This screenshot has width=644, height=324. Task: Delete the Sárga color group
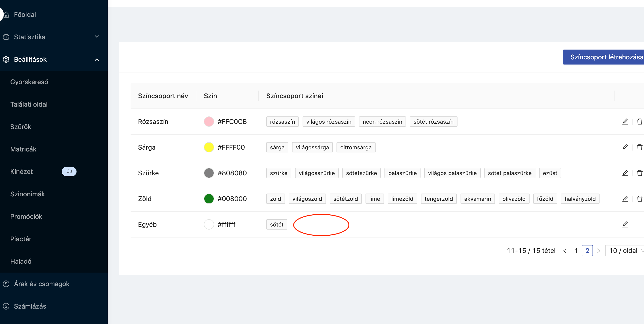point(639,147)
